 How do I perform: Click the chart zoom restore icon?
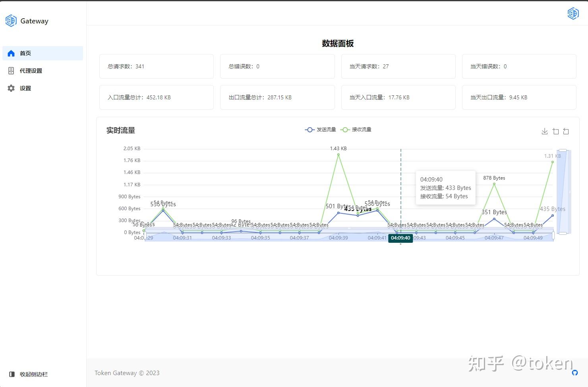coord(566,131)
